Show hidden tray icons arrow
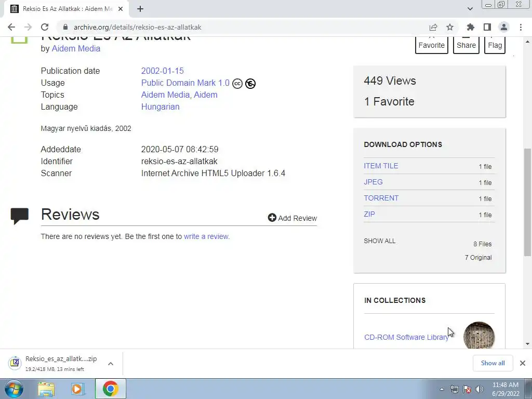Viewport: 532px width, 399px height. coord(442,389)
